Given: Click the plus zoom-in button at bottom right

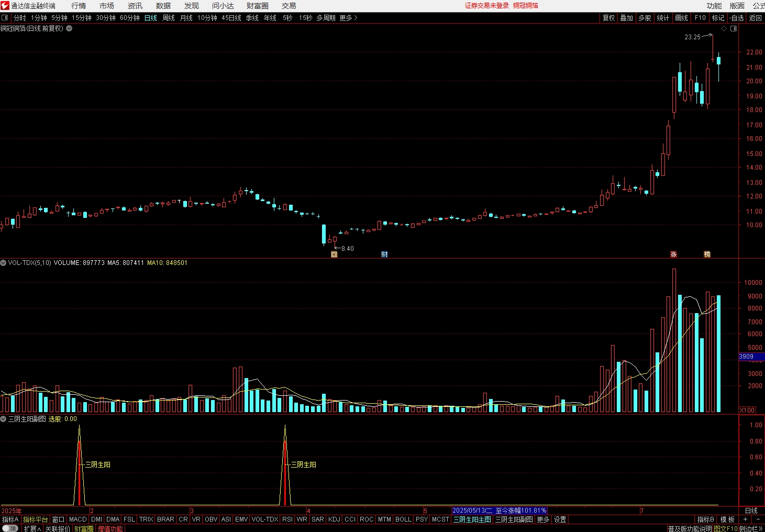Looking at the screenshot, I should tap(745, 519).
